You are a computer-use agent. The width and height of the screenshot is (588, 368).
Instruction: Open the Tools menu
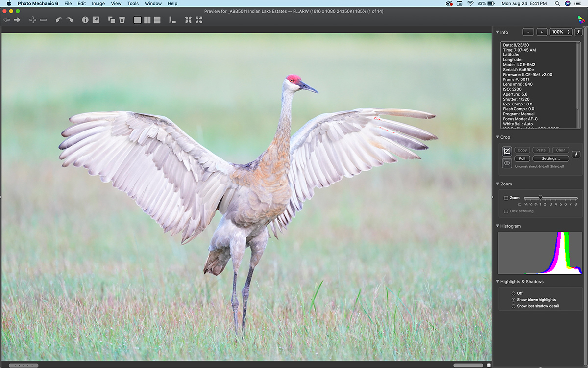pos(133,3)
